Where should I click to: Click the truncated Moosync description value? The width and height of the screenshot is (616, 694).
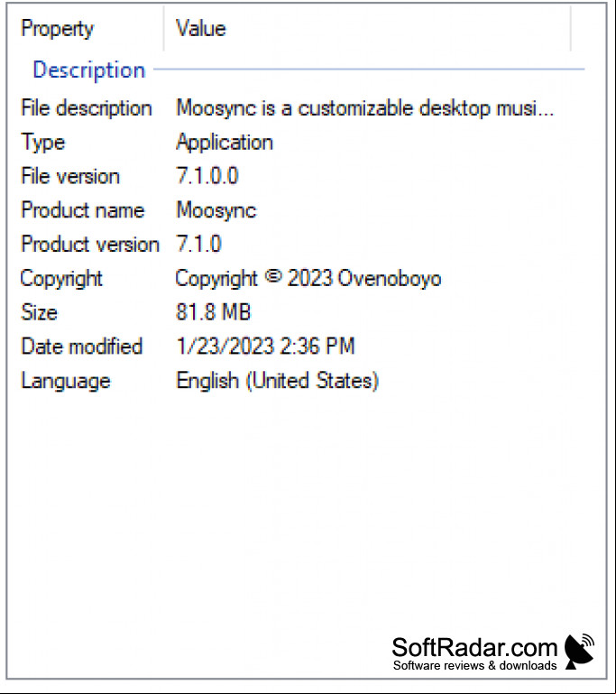[x=365, y=108]
